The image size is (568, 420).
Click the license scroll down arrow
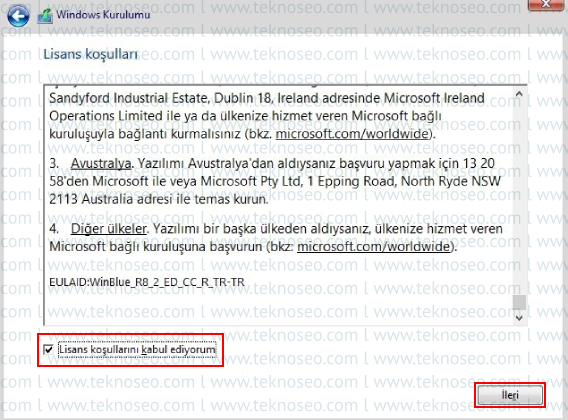(x=519, y=318)
